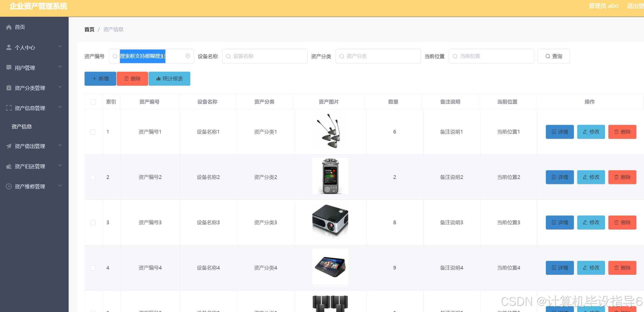The image size is (644, 312).
Task: Expand the 个人中心 menu arrow
Action: coord(60,47)
